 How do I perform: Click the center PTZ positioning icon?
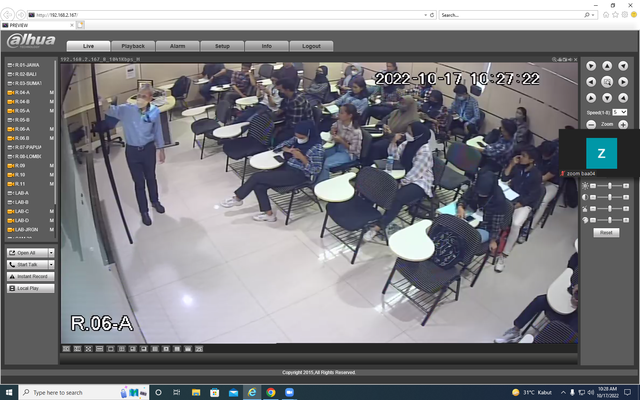[607, 82]
